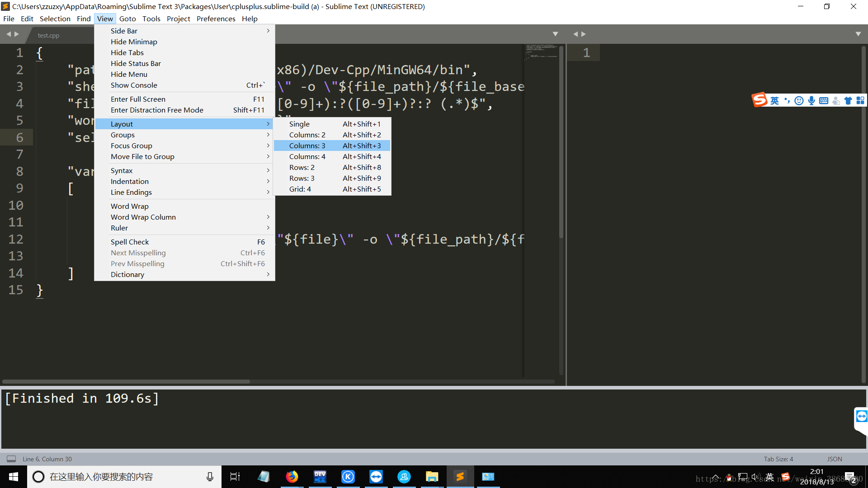This screenshot has width=868, height=488.
Task: Open the File menu
Action: 9,19
